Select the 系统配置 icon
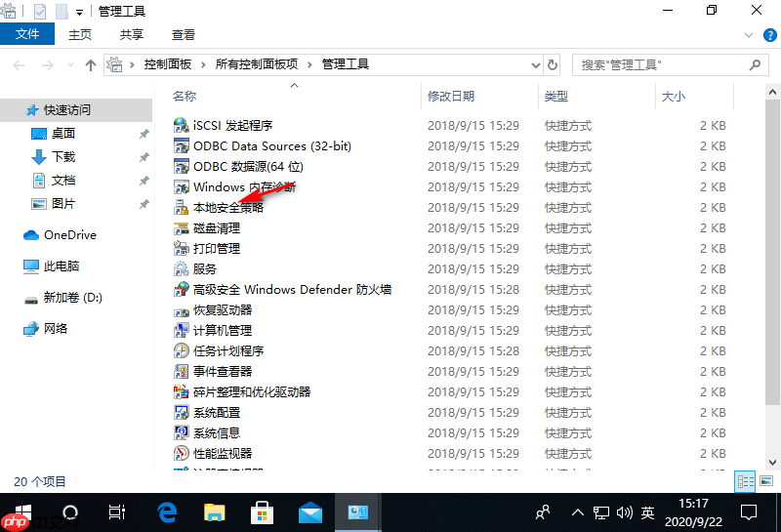Viewport: 781px width, 532px height. point(181,413)
